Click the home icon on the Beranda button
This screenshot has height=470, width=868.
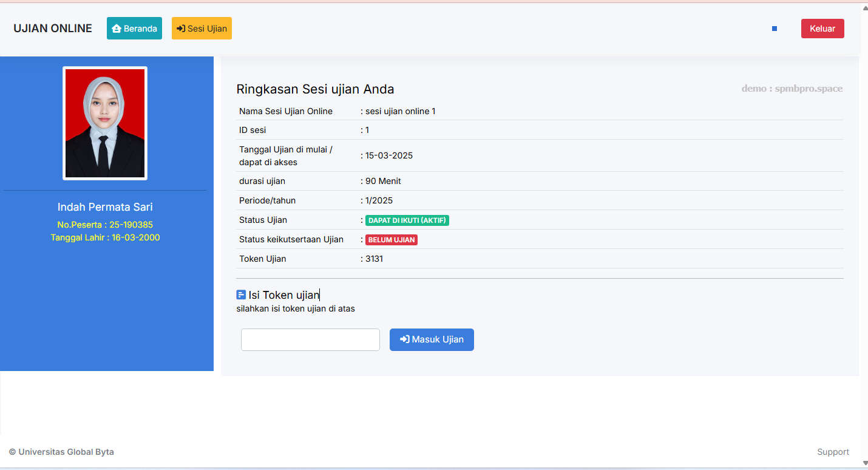tap(116, 28)
